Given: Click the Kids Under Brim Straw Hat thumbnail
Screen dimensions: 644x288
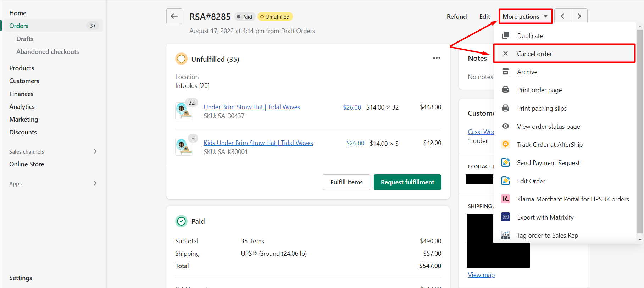Looking at the screenshot, I should click(x=184, y=147).
